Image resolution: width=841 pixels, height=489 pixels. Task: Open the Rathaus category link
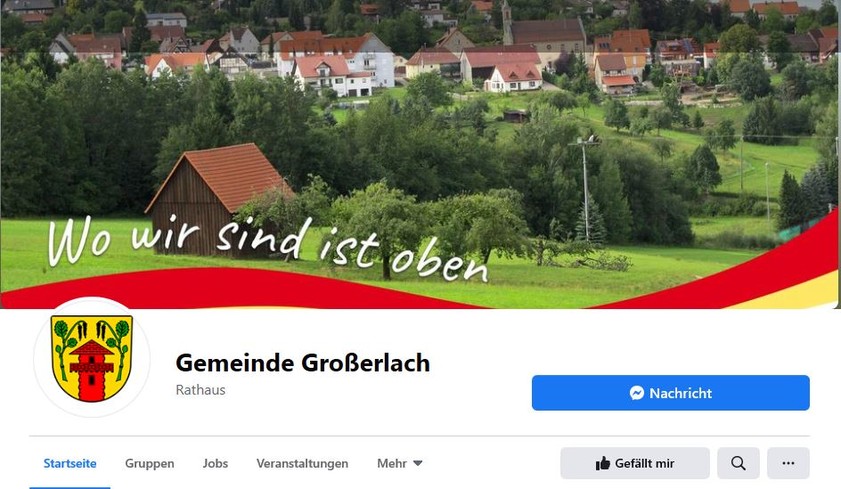(x=201, y=390)
